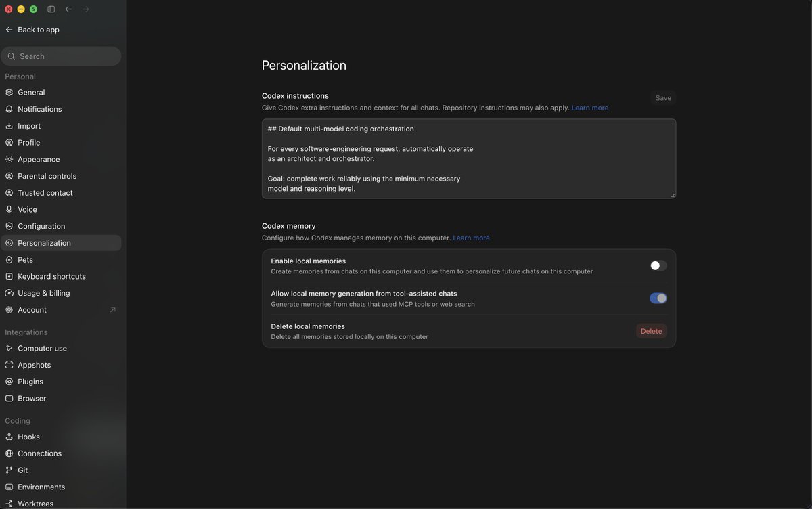The width and height of the screenshot is (812, 509).
Task: Toggle memory generation from tool-assisted chats
Action: [658, 298]
